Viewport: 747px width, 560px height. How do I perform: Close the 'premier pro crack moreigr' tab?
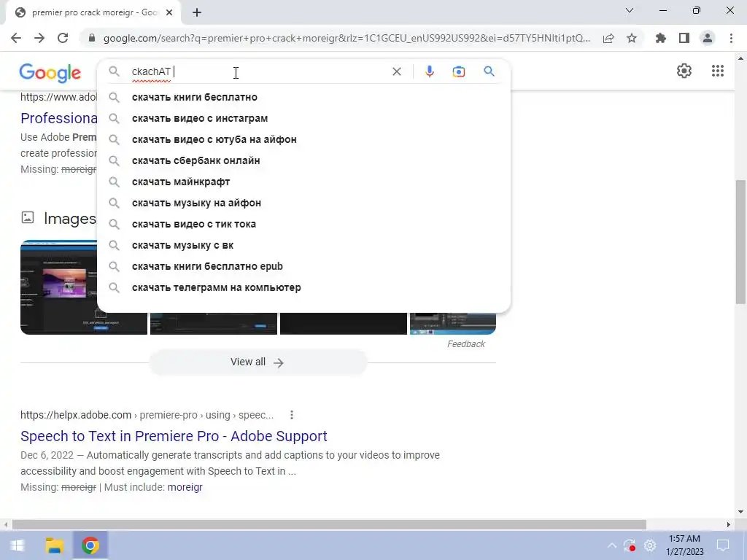pos(169,12)
